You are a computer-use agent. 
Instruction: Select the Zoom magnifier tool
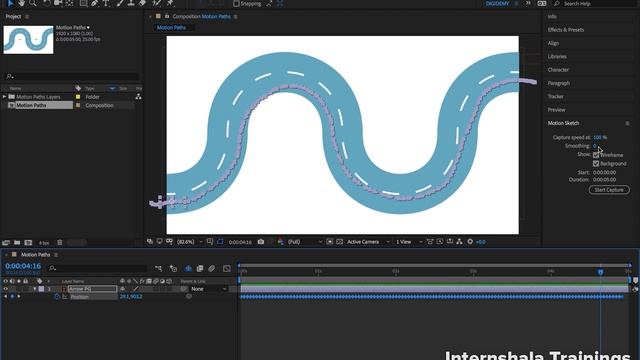pos(33,3)
